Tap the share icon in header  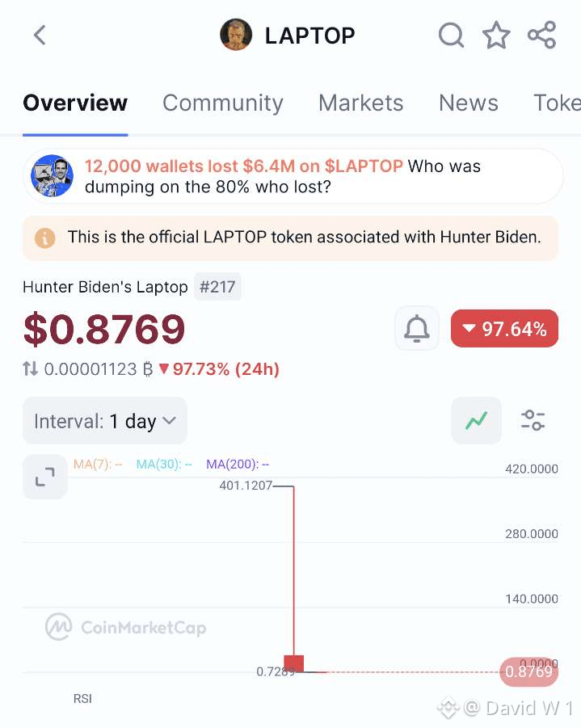click(x=541, y=36)
